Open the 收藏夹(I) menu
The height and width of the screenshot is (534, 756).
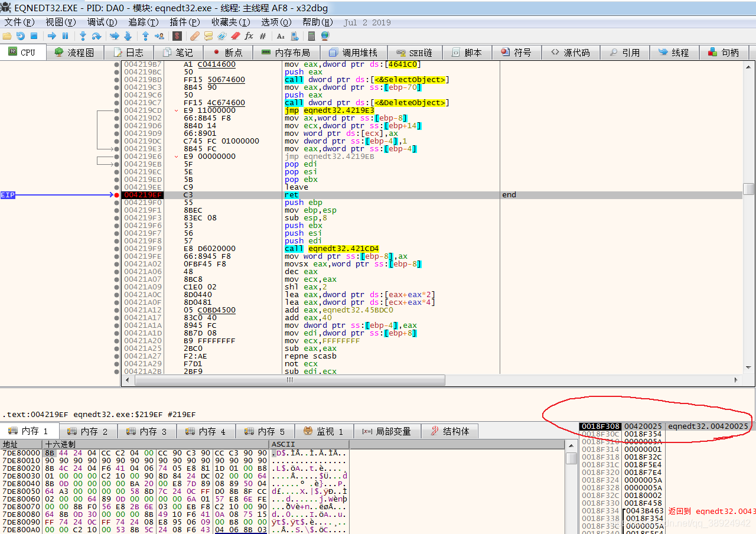pos(230,22)
